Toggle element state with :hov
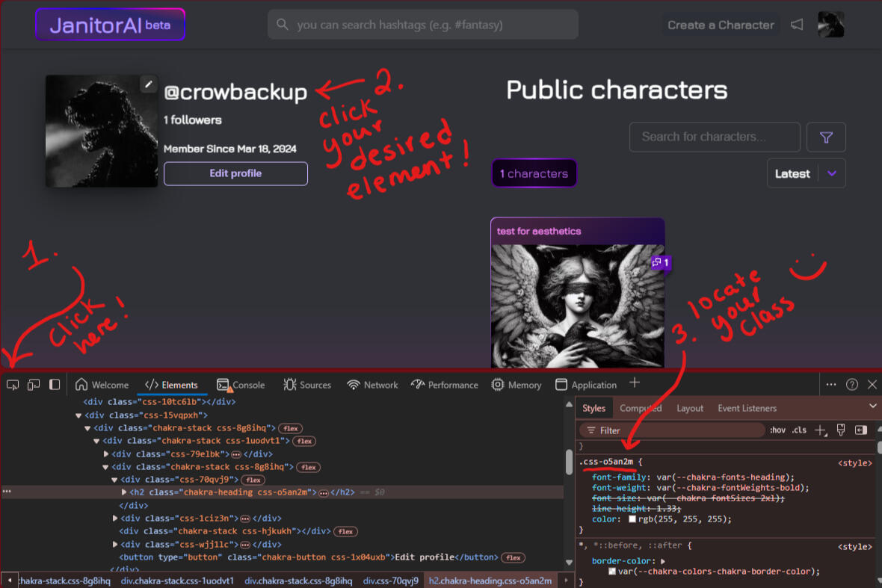 777,430
